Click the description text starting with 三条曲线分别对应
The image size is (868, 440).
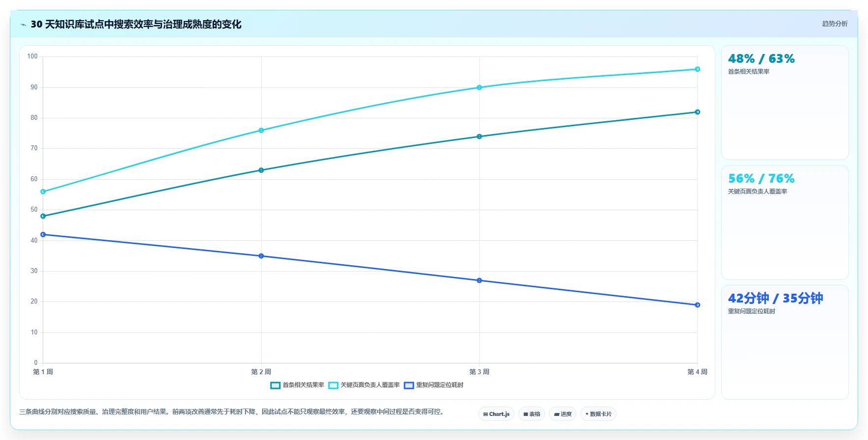pos(232,412)
